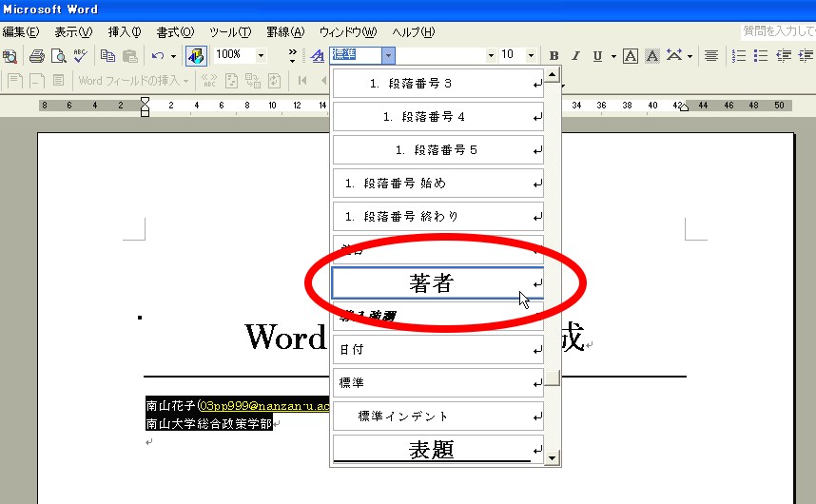
Task: Open the 表示(V) menu
Action: [x=73, y=32]
